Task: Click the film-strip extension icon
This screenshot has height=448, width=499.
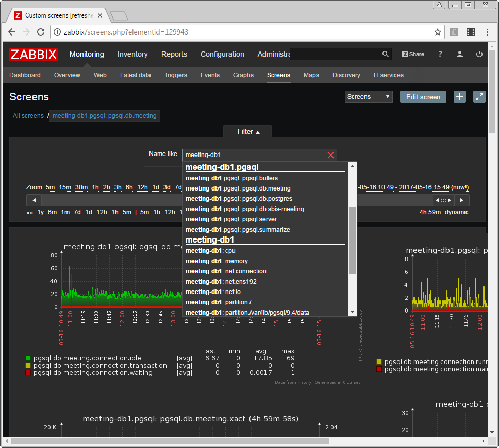Action: pos(470,32)
